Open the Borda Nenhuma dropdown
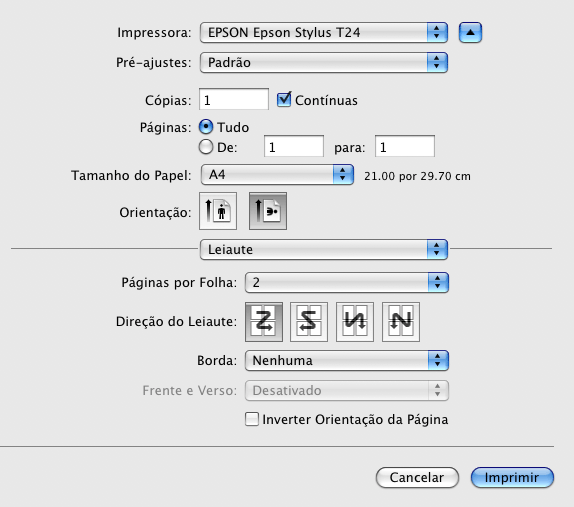The width and height of the screenshot is (574, 507). click(347, 361)
